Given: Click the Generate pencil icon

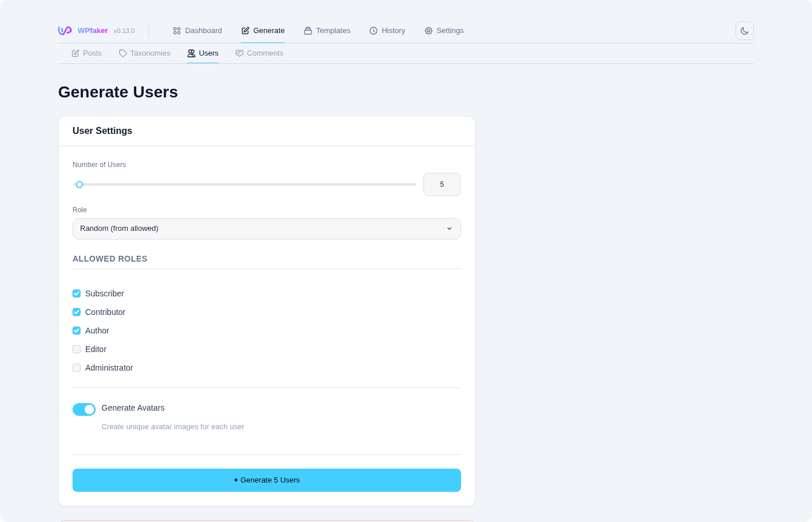Looking at the screenshot, I should [245, 30].
